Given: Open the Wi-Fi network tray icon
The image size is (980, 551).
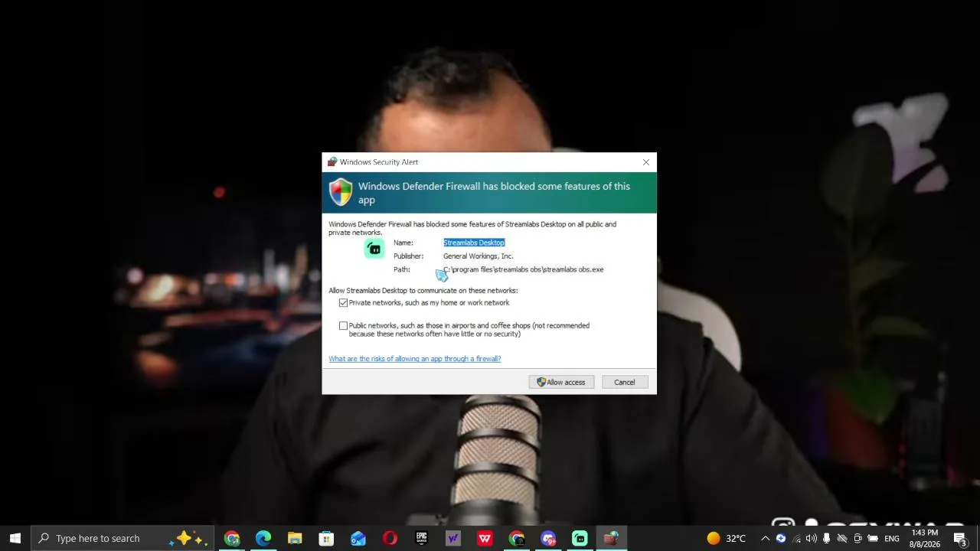Looking at the screenshot, I should point(797,538).
